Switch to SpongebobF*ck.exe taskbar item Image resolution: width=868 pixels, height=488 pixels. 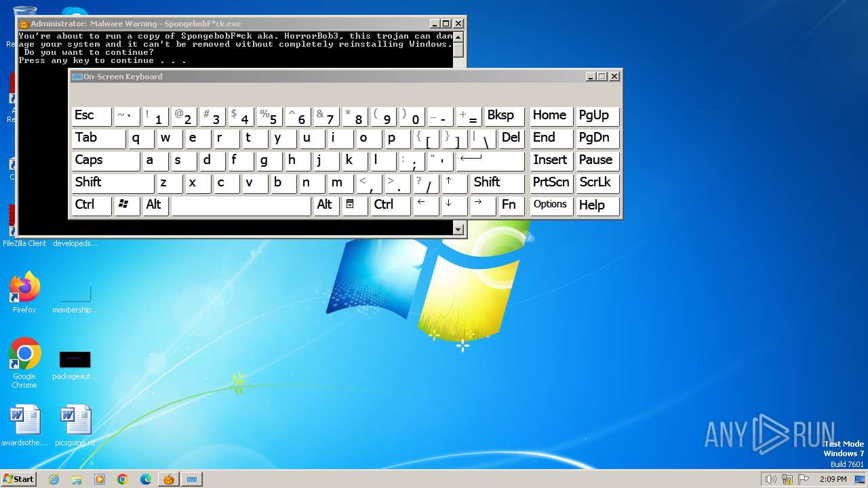[x=169, y=479]
